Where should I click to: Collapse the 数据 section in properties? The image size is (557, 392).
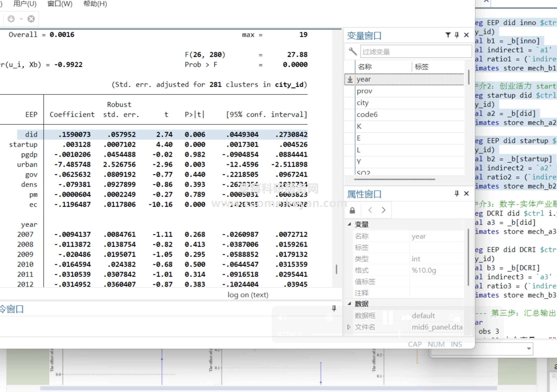(349, 304)
